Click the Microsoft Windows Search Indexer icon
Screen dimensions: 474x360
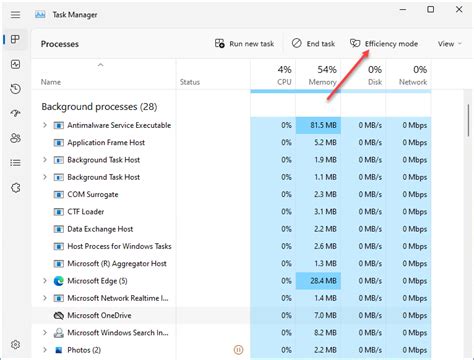click(x=59, y=333)
